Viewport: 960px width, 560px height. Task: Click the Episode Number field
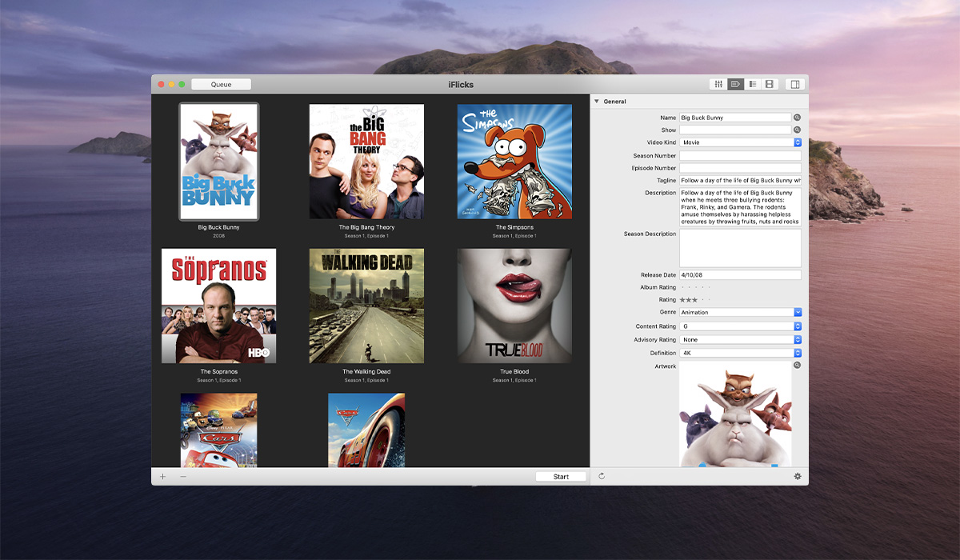740,168
